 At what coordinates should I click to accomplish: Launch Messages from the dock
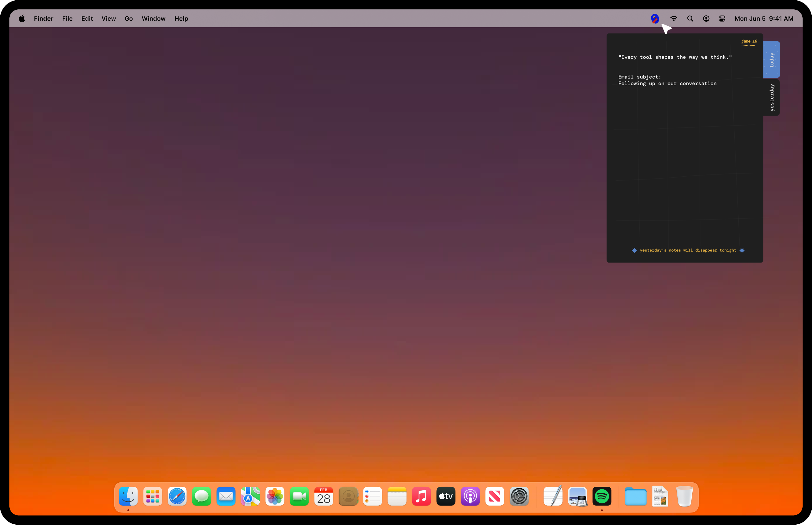click(x=201, y=496)
